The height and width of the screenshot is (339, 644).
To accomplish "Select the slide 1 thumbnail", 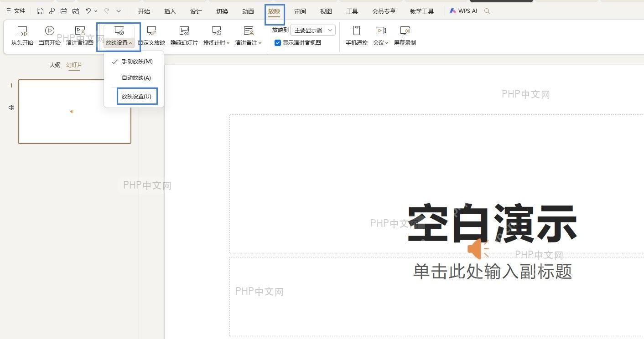I will (x=74, y=112).
